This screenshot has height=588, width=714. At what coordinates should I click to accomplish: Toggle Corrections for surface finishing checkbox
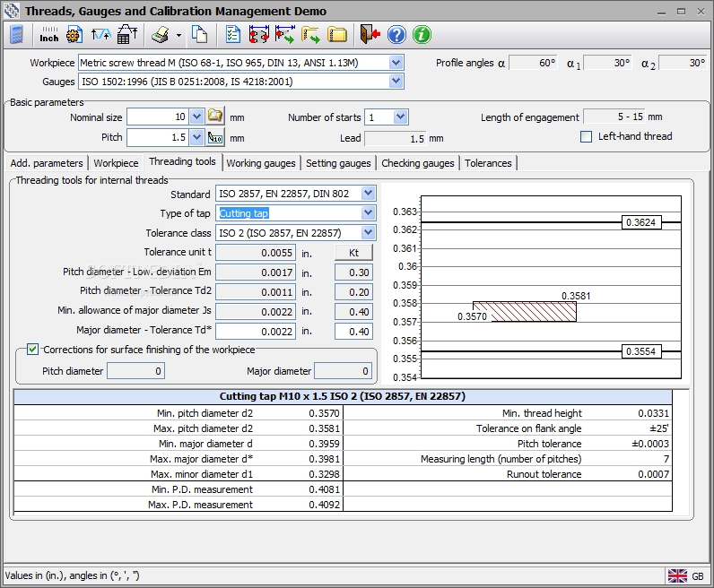(x=33, y=350)
